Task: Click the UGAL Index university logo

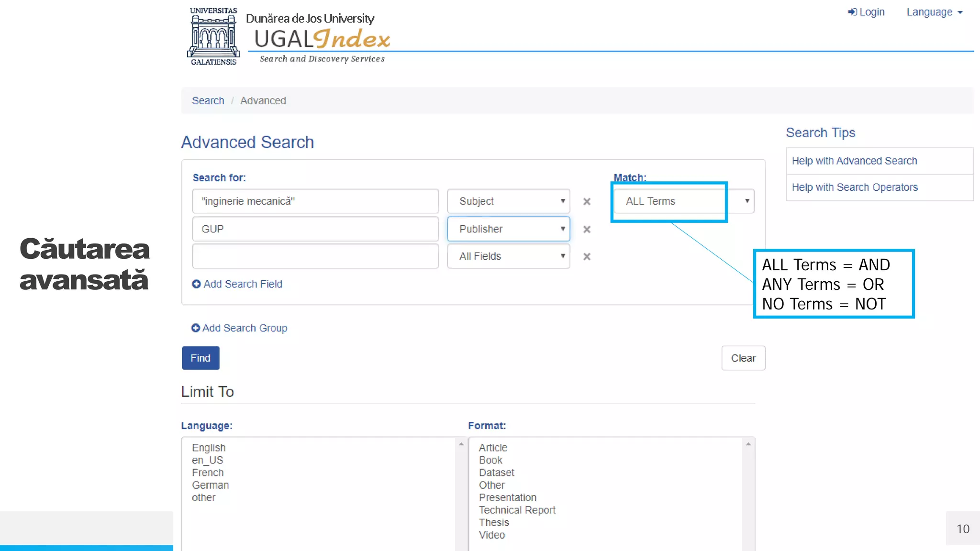Action: [x=213, y=36]
